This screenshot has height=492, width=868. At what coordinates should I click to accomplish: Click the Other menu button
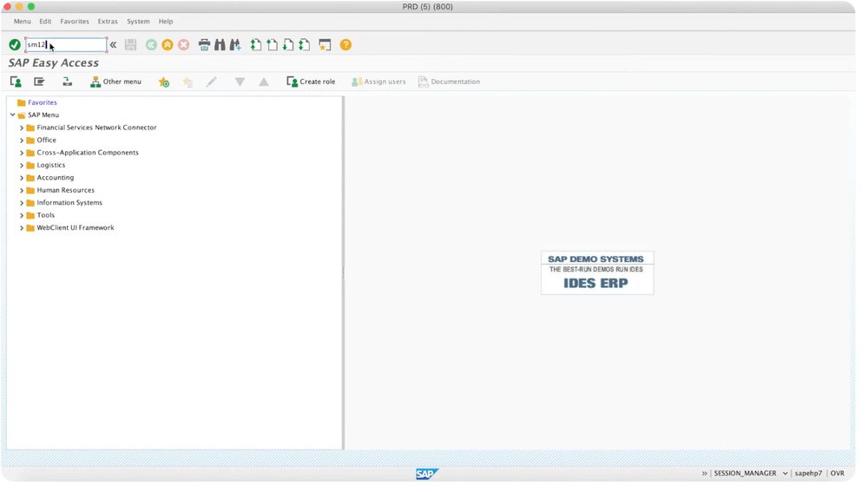pos(115,82)
